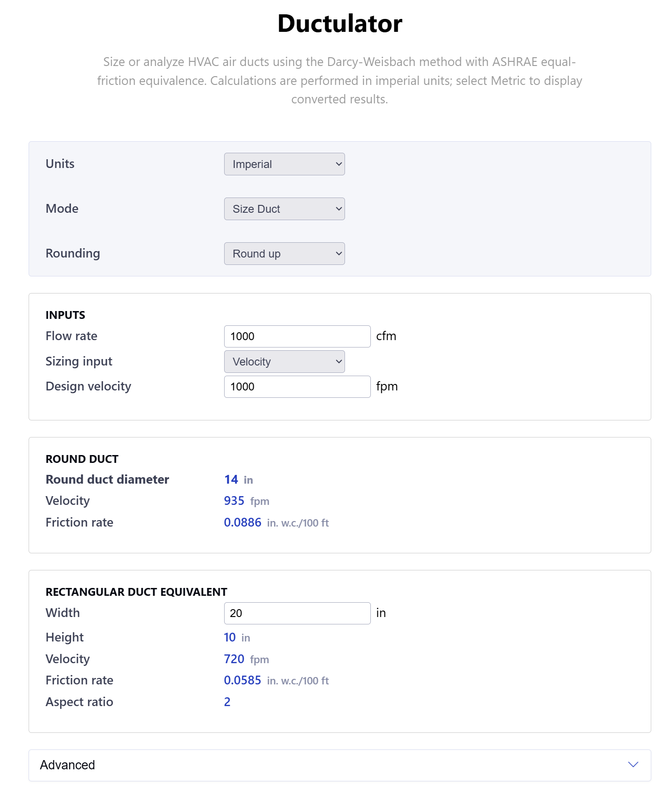
Task: Click the Aspect ratio label
Action: (79, 702)
